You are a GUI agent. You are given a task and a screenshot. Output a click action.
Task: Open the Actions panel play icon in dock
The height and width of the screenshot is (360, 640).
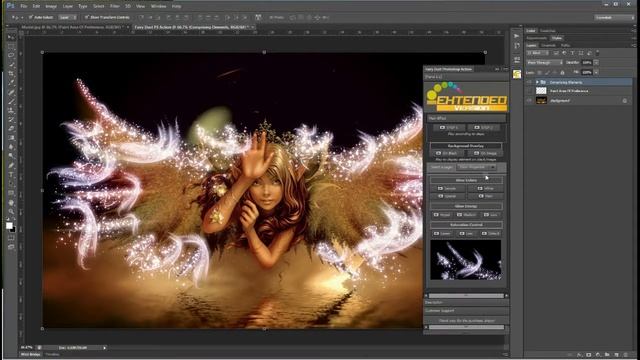[516, 36]
